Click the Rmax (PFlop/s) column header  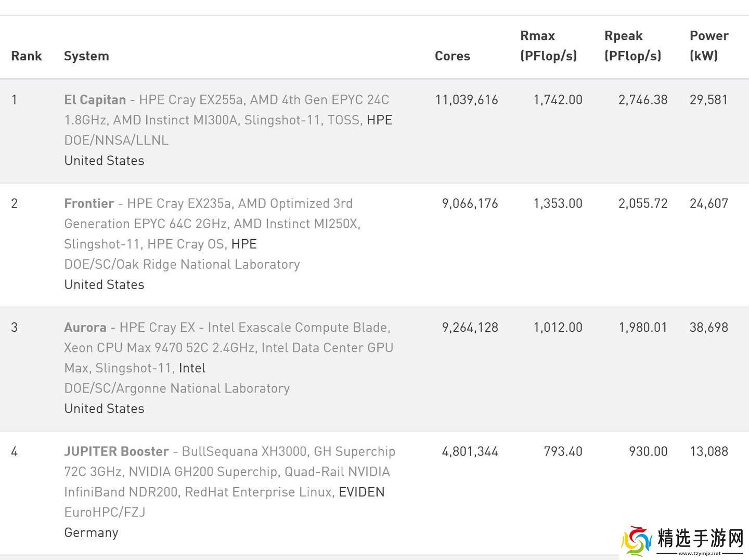(x=548, y=46)
